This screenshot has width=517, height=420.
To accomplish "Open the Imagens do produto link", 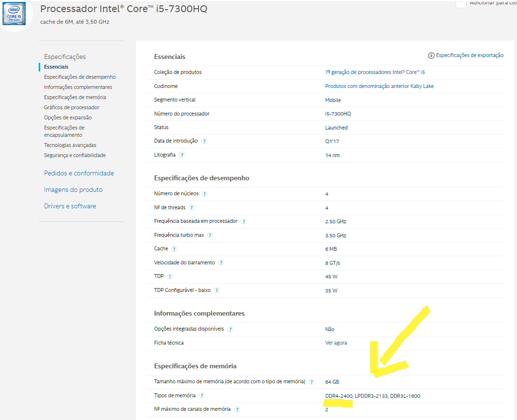I will 74,190.
